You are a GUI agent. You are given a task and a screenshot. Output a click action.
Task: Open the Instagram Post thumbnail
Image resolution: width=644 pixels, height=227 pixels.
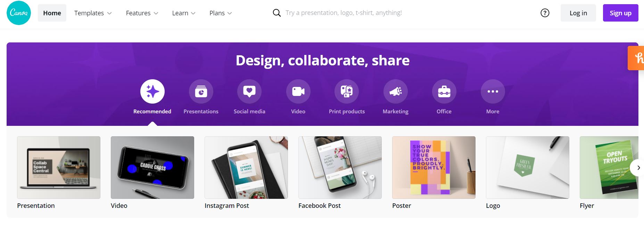coord(246,168)
